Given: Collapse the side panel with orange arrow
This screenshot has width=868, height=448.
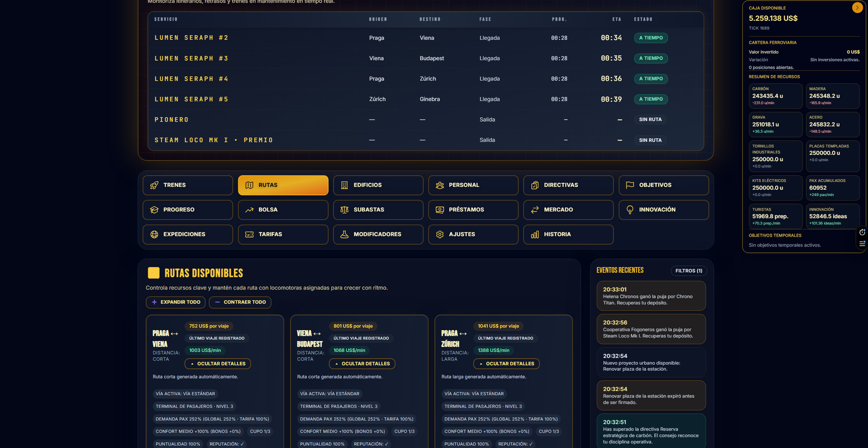Looking at the screenshot, I should [857, 8].
